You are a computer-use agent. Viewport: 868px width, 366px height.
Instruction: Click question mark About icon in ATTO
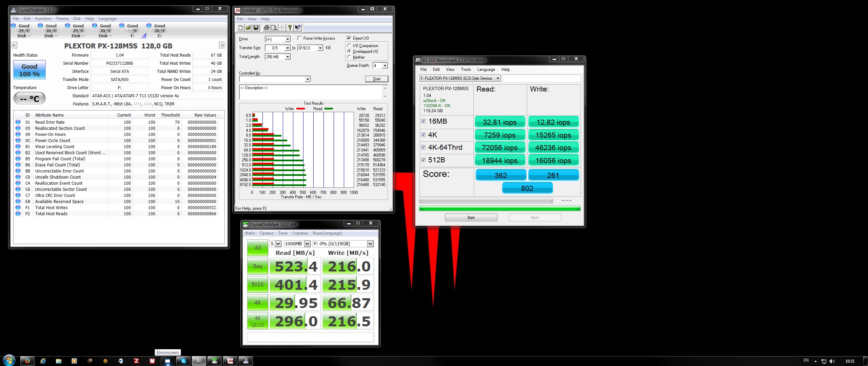pos(290,28)
